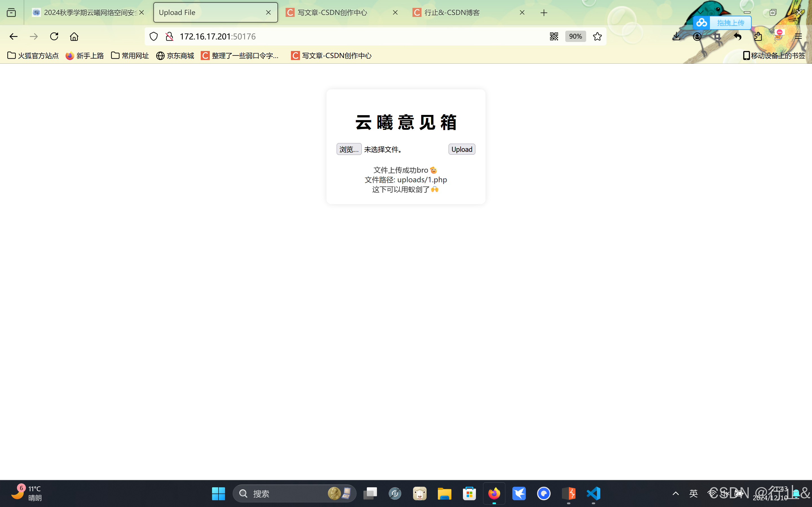812x507 pixels.
Task: Click the insecure connection lock icon
Action: click(x=169, y=37)
